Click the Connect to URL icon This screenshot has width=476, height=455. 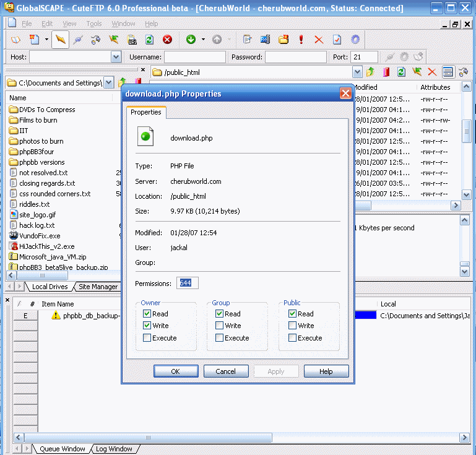coord(132,40)
